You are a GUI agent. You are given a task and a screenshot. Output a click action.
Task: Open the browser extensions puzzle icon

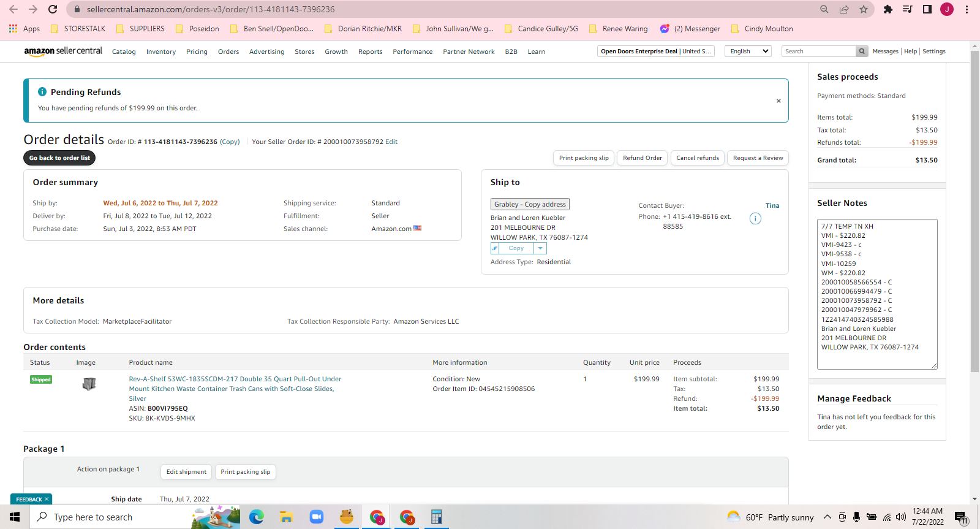(x=888, y=9)
